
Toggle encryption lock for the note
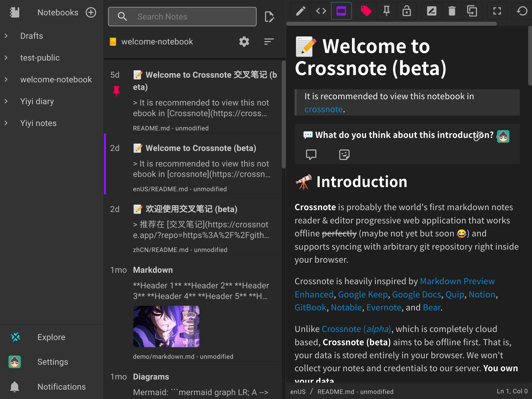point(407,11)
